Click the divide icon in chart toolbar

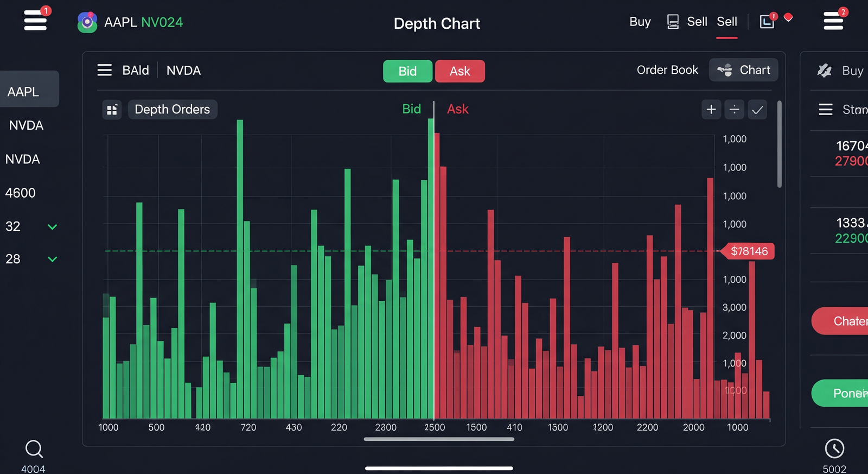734,110
